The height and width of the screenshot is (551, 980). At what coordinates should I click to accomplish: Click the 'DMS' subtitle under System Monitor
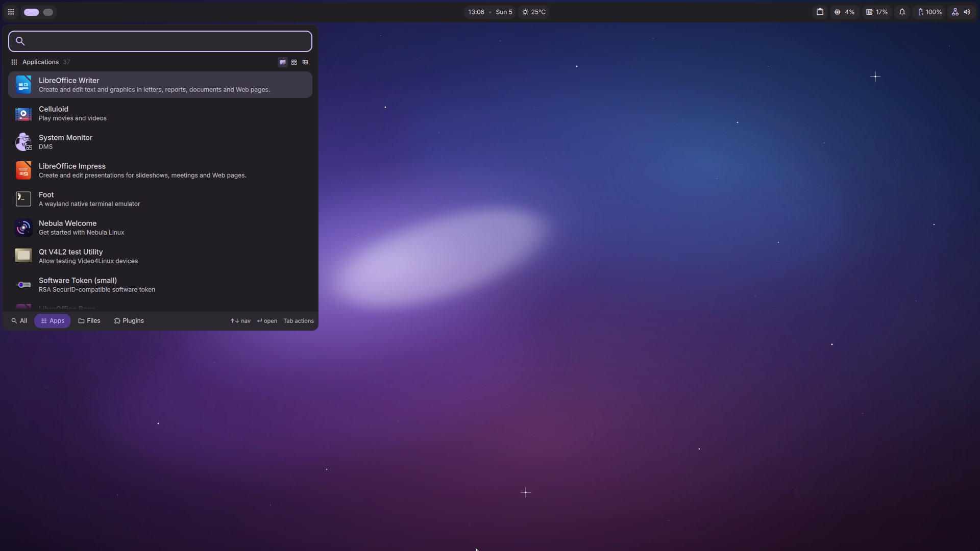tap(46, 147)
